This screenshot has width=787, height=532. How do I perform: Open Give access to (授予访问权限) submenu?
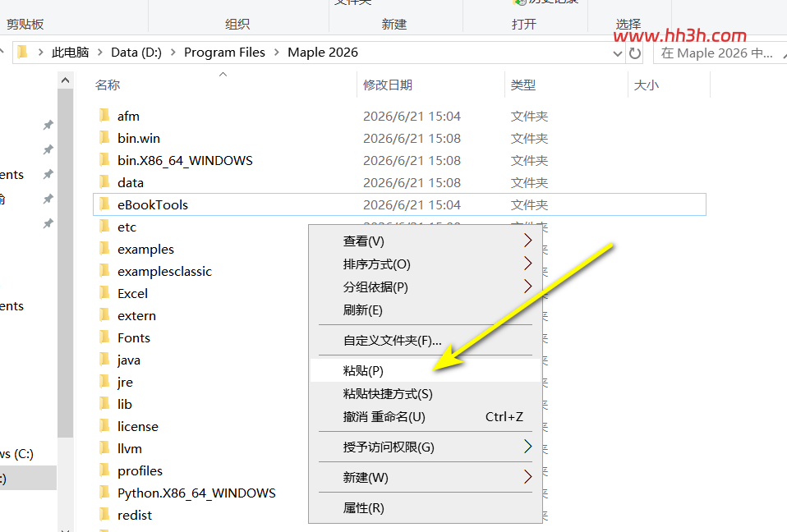[425, 447]
